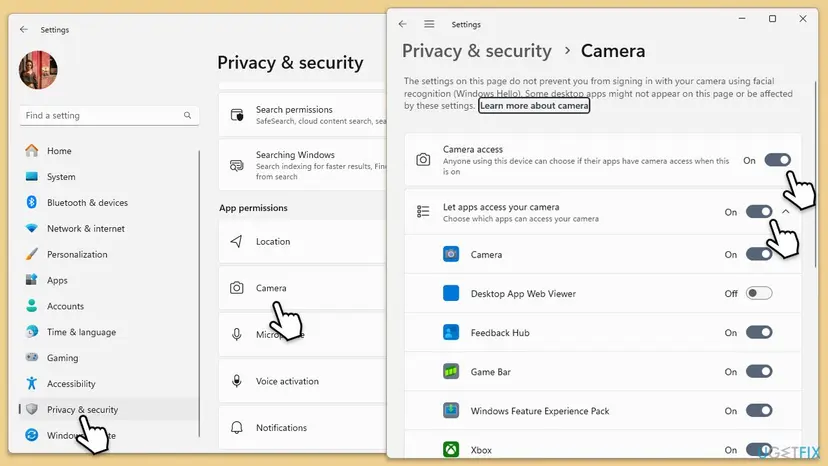Click the Desktop App Web Viewer icon
Image resolution: width=828 pixels, height=466 pixels.
pyautogui.click(x=451, y=293)
